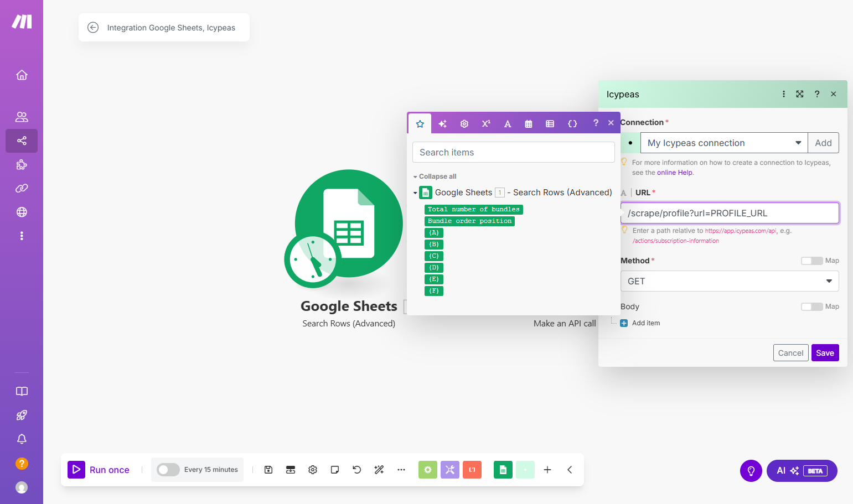The image size is (853, 504).
Task: Open the Text and binary functions tab
Action: 508,123
